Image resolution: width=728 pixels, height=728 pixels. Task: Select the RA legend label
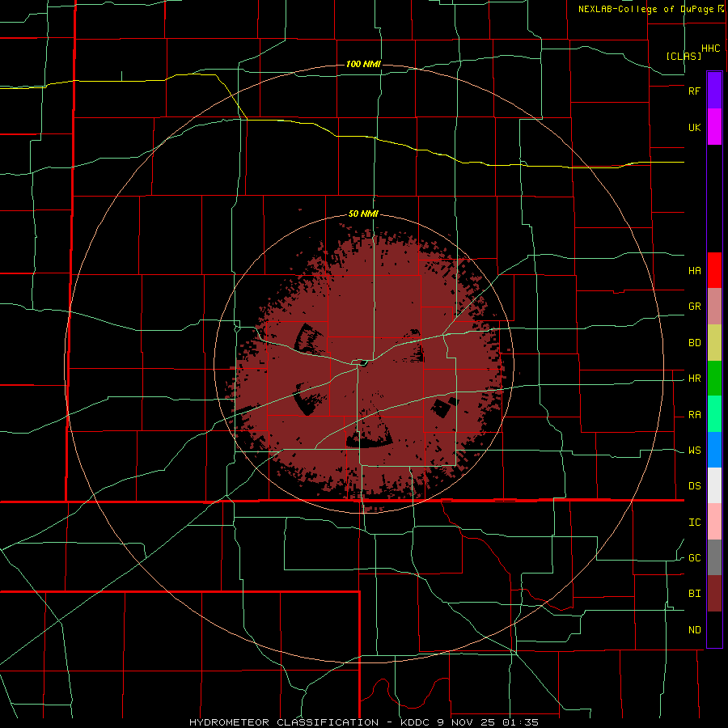click(x=694, y=415)
